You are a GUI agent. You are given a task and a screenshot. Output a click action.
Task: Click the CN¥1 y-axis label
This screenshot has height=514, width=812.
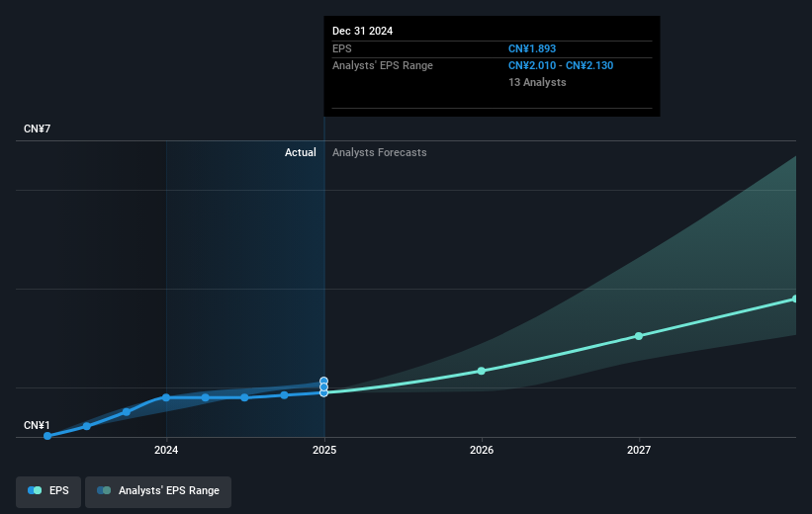pos(37,425)
